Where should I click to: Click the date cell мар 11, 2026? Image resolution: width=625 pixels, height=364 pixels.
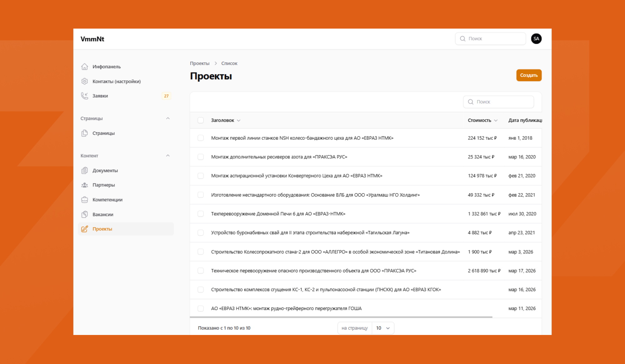click(x=522, y=308)
